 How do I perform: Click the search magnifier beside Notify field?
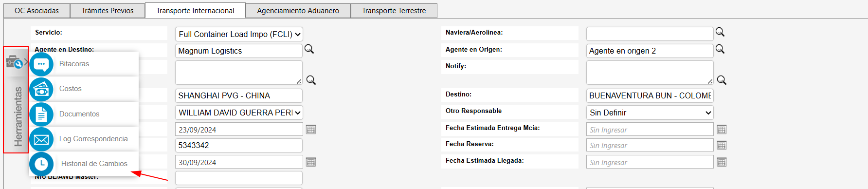[x=722, y=80]
